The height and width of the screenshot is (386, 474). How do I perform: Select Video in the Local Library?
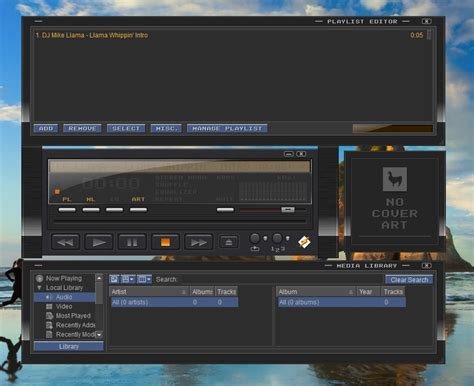point(64,306)
